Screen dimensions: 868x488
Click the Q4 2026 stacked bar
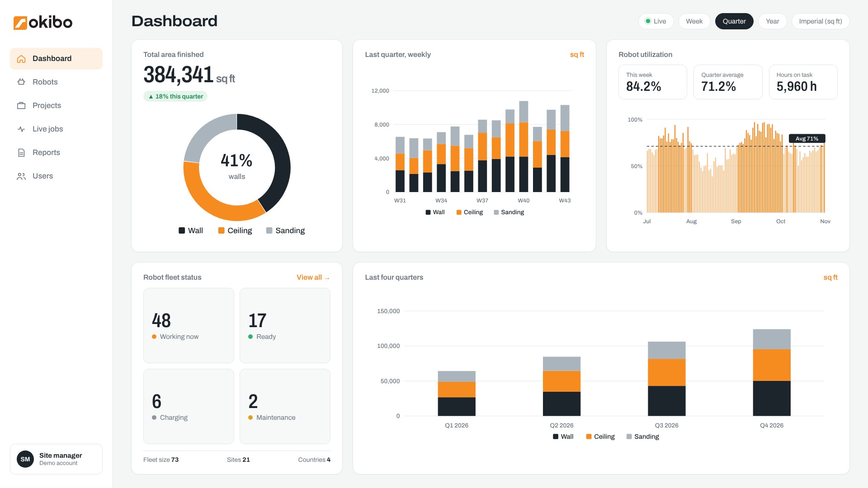coord(772,373)
